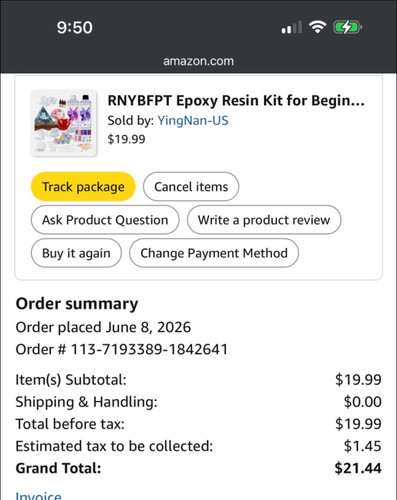The height and width of the screenshot is (500, 397).
Task: Tap the Track package button
Action: point(83,187)
